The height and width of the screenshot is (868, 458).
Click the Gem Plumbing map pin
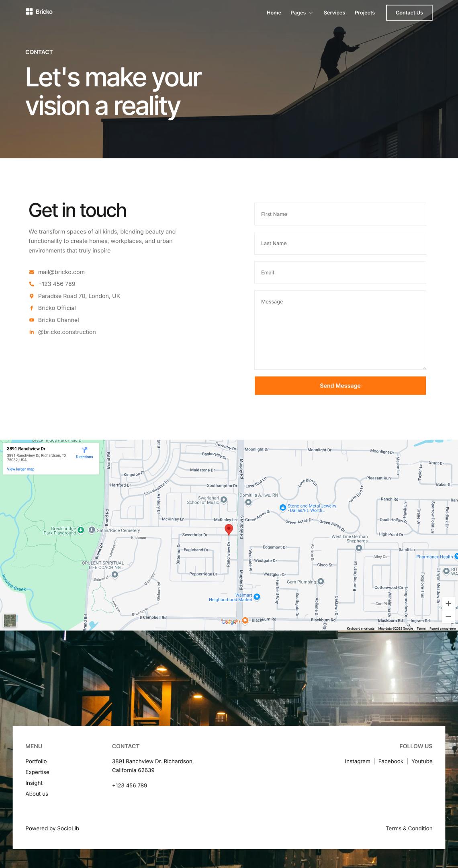click(x=321, y=581)
